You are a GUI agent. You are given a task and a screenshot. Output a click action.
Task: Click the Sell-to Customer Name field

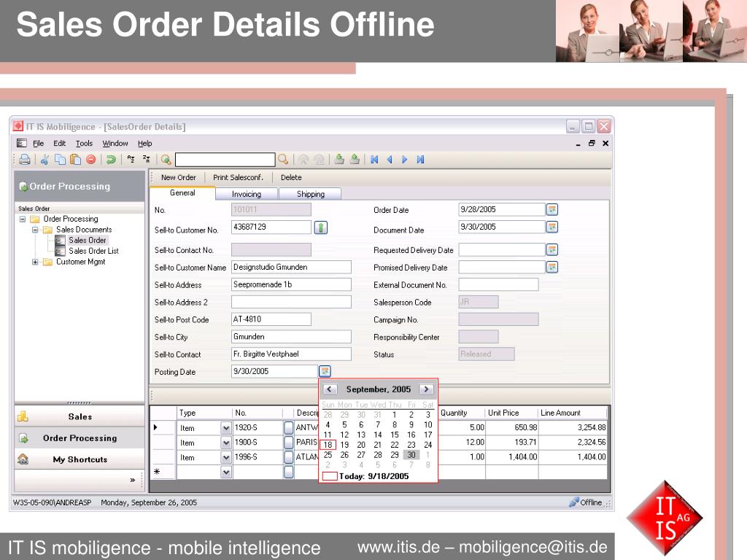click(291, 267)
